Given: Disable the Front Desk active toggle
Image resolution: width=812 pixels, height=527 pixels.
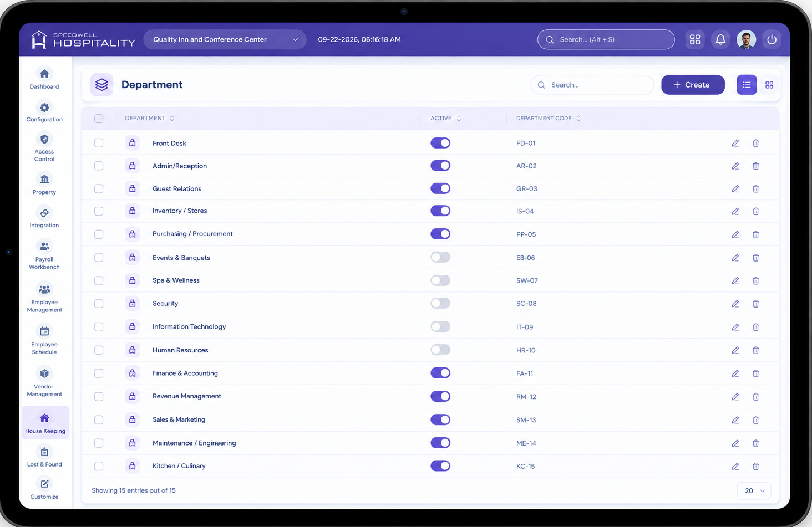Looking at the screenshot, I should (x=440, y=143).
